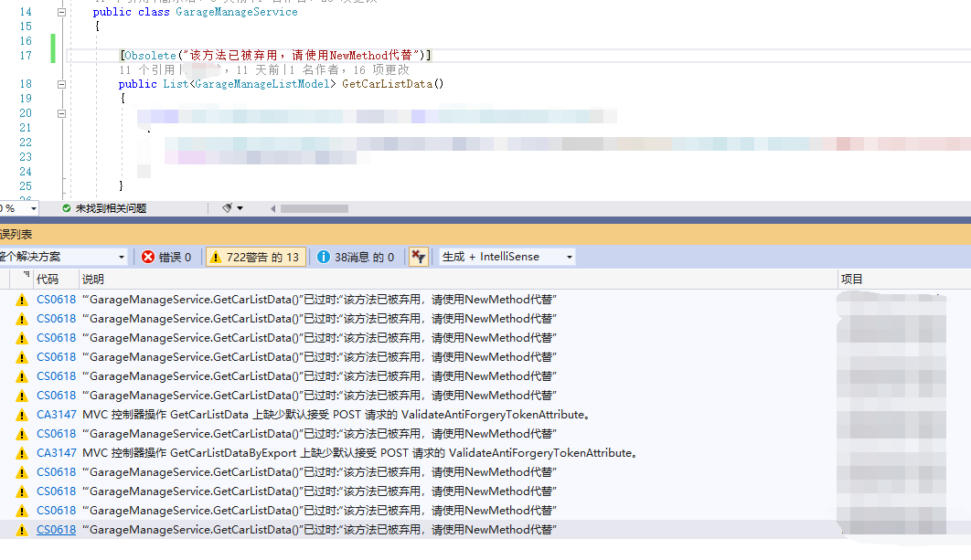This screenshot has height=560, width=971.
Task: Open the first CS0618 error code link
Action: point(56,300)
